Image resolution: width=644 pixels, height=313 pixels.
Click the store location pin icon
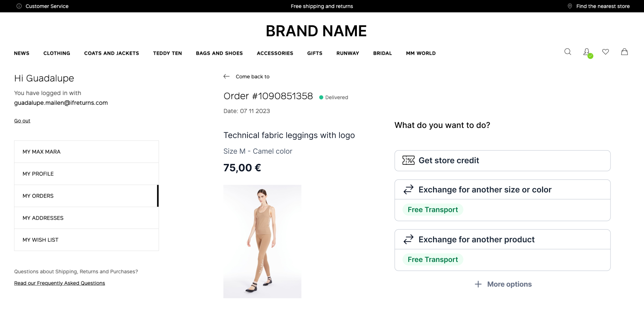tap(570, 6)
